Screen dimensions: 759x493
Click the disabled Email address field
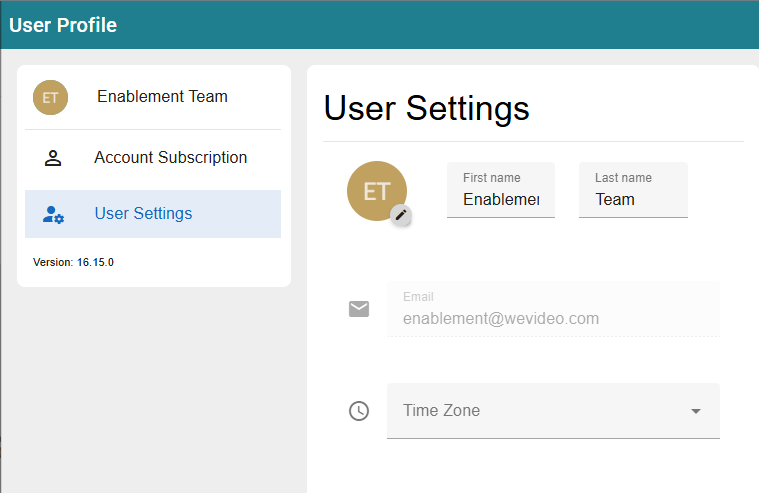(x=553, y=309)
